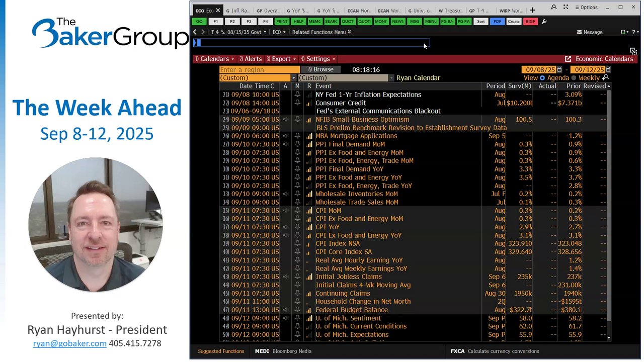
Task: Click scroll-down arrow at bottom of calendar table
Action: 609,338
